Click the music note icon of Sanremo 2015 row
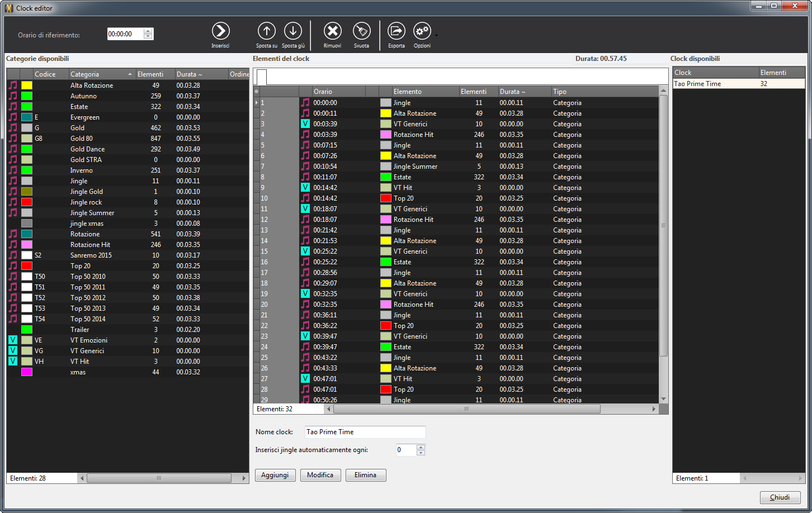 [x=13, y=255]
